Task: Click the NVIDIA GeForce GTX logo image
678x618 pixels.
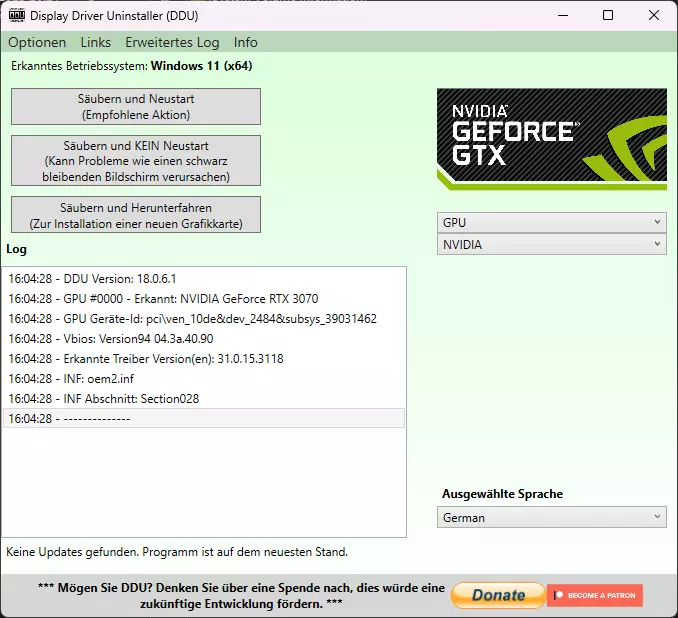Action: pos(552,139)
